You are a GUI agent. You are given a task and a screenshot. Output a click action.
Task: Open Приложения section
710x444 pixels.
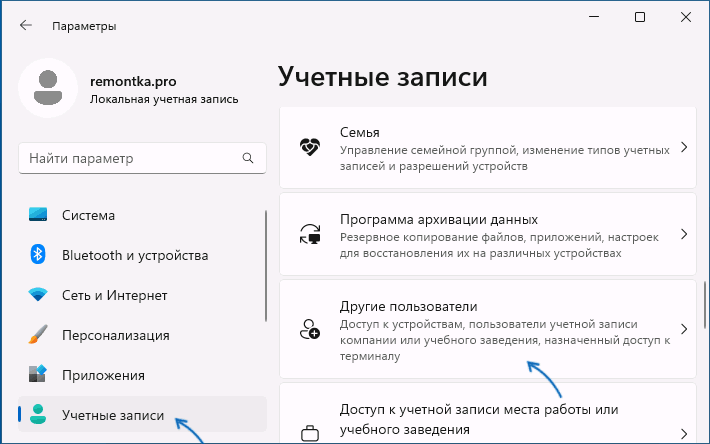click(142, 375)
